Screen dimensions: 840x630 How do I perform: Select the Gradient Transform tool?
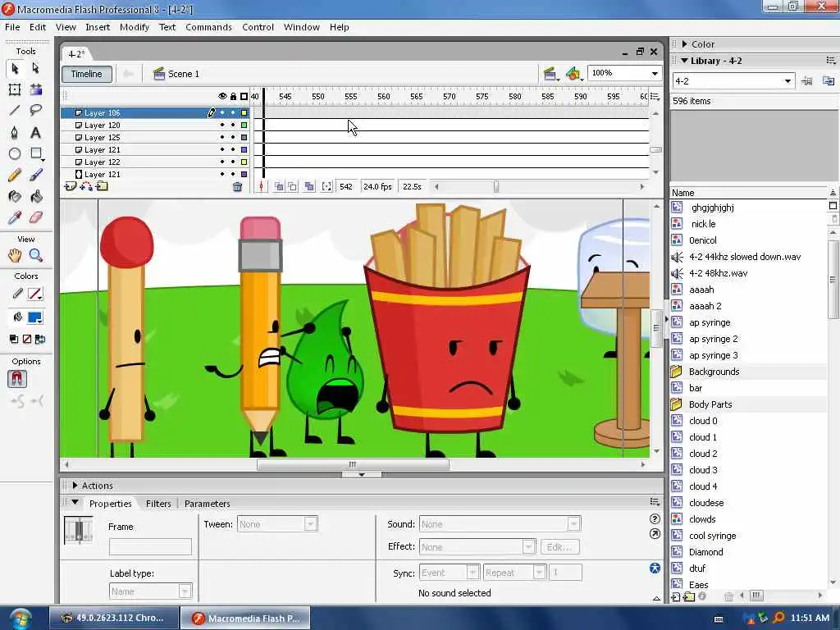36,89
